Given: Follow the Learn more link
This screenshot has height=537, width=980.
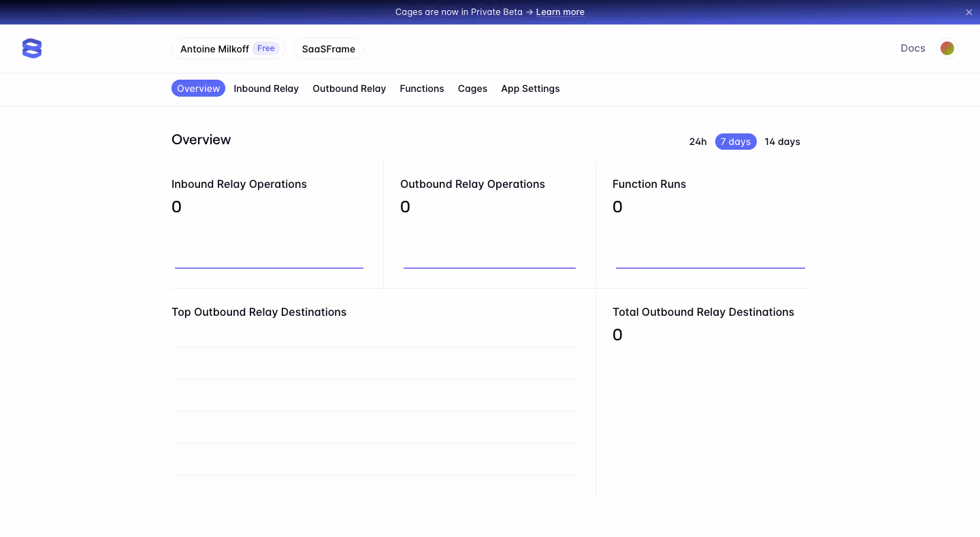Looking at the screenshot, I should (x=560, y=12).
